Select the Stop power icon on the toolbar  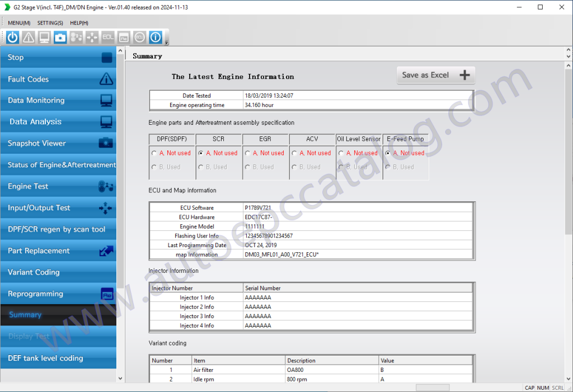click(12, 37)
